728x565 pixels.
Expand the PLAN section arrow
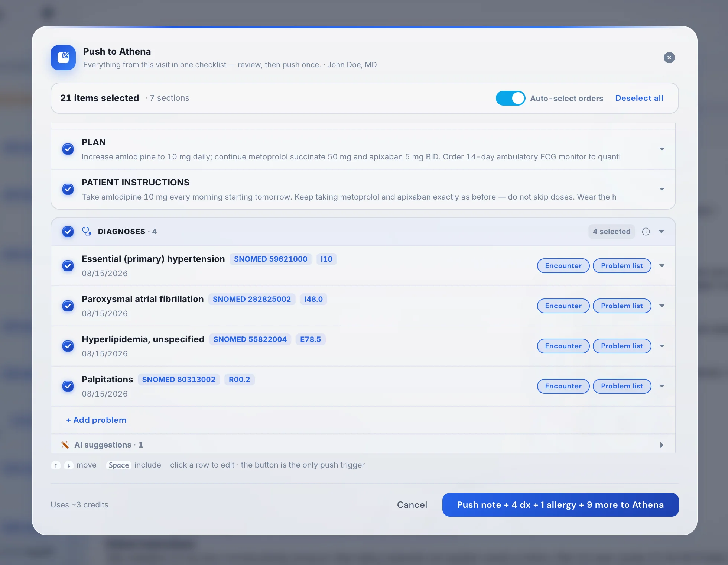[x=662, y=149]
